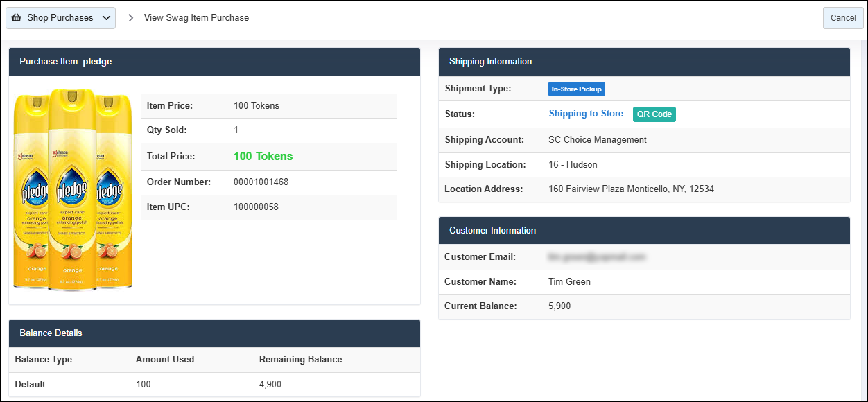The width and height of the screenshot is (868, 402).
Task: Click the Status label
Action: pyautogui.click(x=460, y=114)
